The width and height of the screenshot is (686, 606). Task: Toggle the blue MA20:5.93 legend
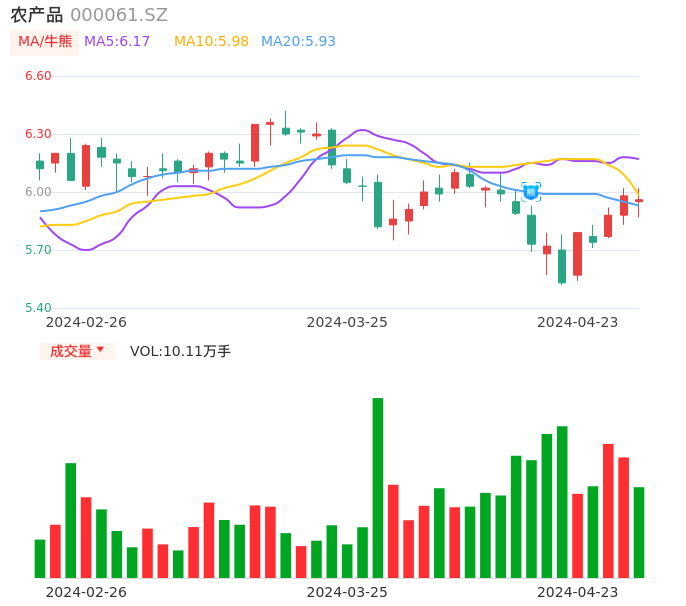298,42
